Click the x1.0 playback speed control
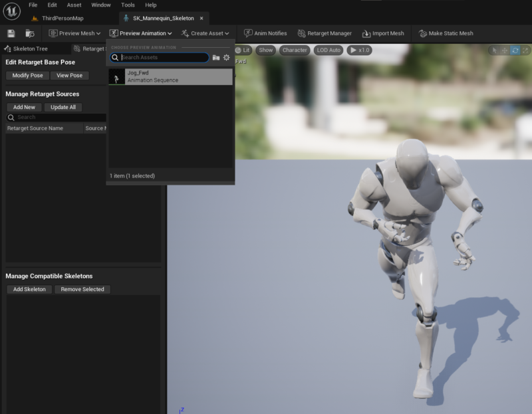 click(359, 50)
